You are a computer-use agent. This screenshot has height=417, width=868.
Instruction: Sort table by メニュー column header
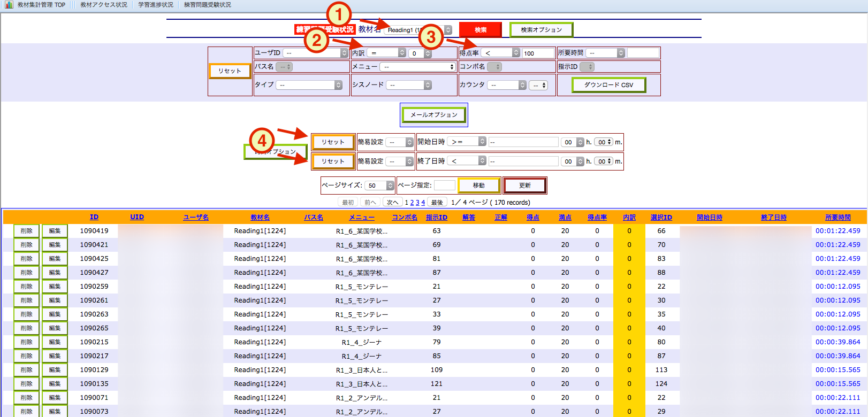pos(362,218)
